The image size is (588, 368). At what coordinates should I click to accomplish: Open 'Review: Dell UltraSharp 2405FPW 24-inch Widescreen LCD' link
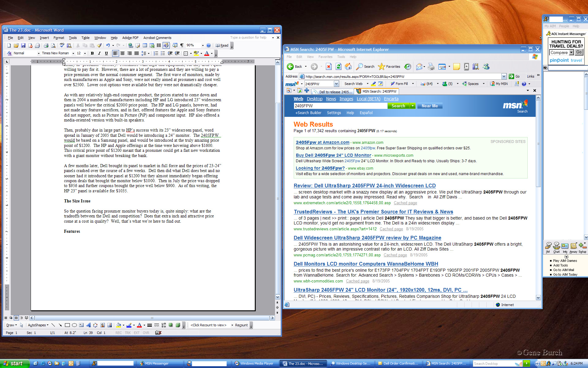364,186
